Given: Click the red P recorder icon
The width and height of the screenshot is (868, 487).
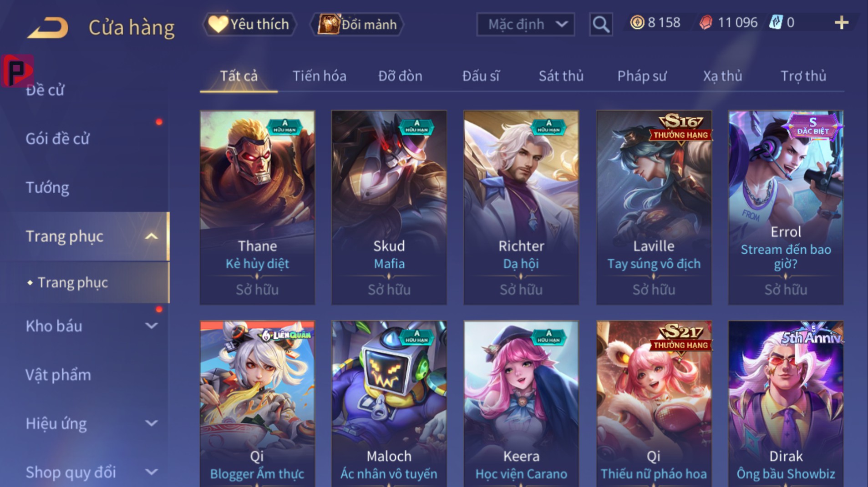Looking at the screenshot, I should [17, 70].
